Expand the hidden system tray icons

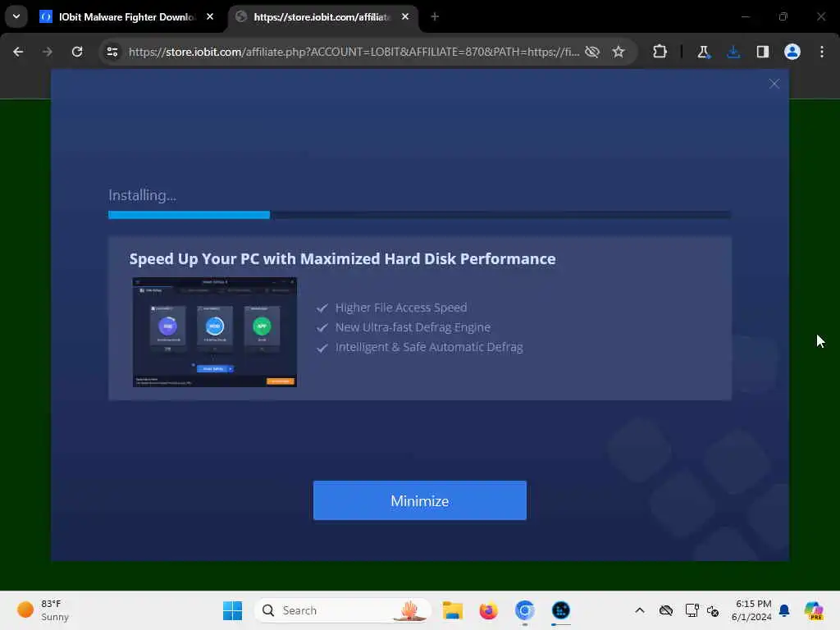[640, 610]
